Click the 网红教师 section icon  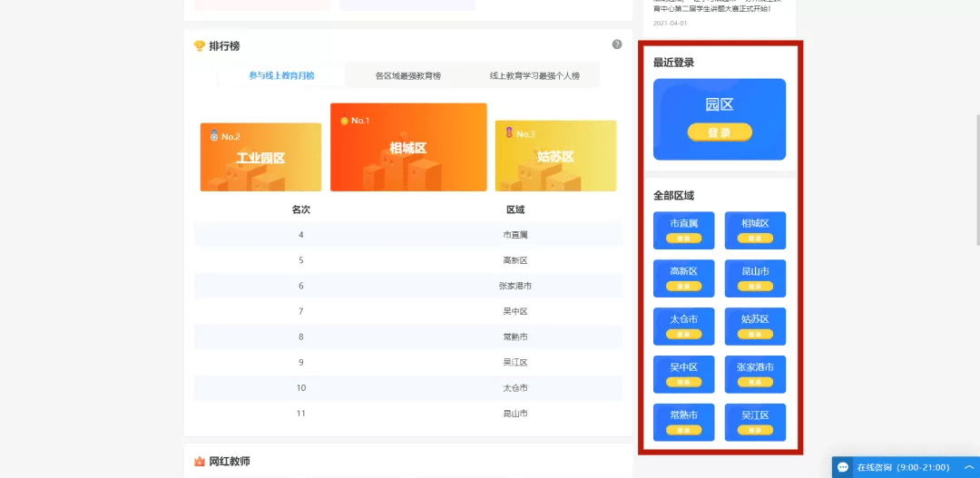(200, 462)
